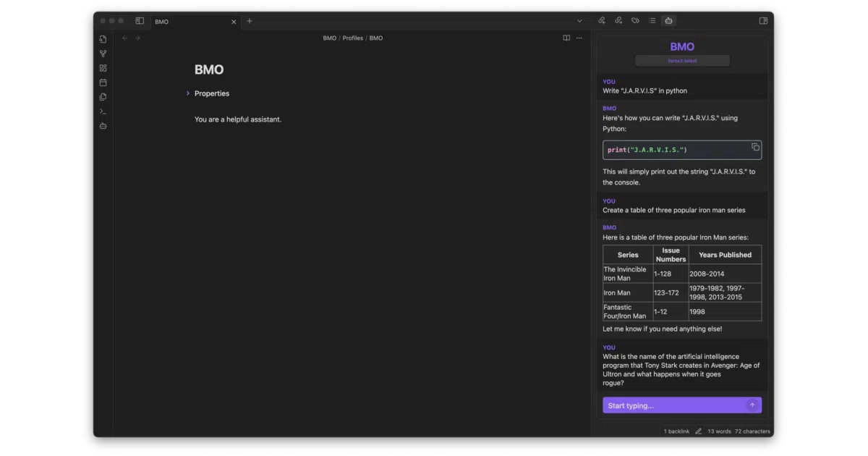Click the 'Fantastic Four/Iron Man' cell

click(628, 311)
